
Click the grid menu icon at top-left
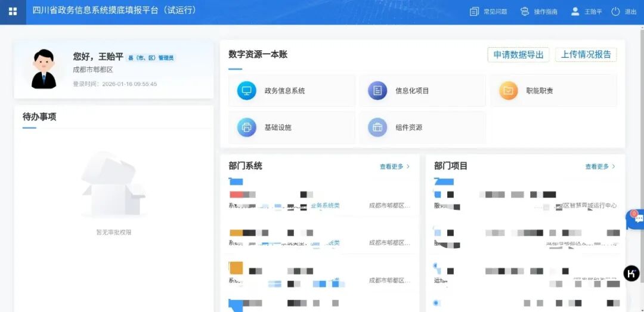coord(13,11)
